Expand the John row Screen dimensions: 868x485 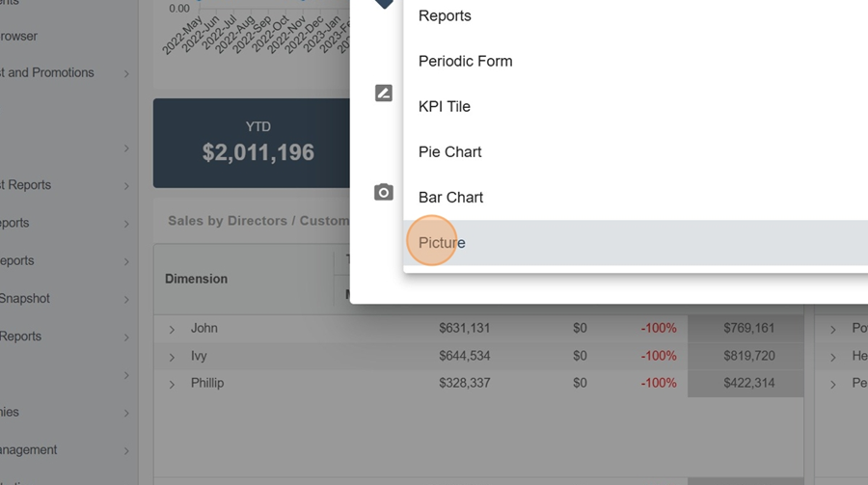[172, 330]
